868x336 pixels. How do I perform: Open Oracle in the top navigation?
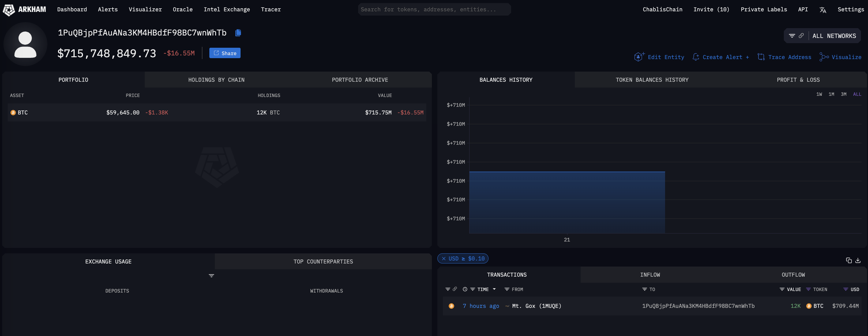183,9
